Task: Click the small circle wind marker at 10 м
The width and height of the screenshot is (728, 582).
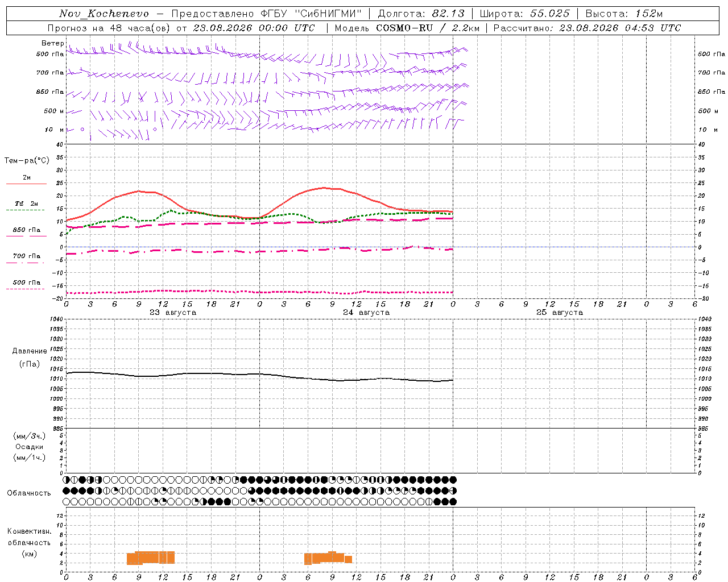Action: pyautogui.click(x=82, y=130)
